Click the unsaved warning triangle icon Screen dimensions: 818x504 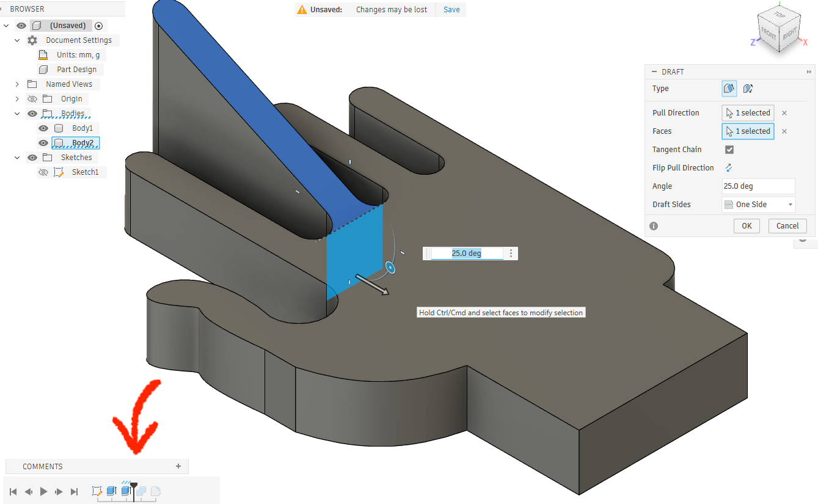302,10
